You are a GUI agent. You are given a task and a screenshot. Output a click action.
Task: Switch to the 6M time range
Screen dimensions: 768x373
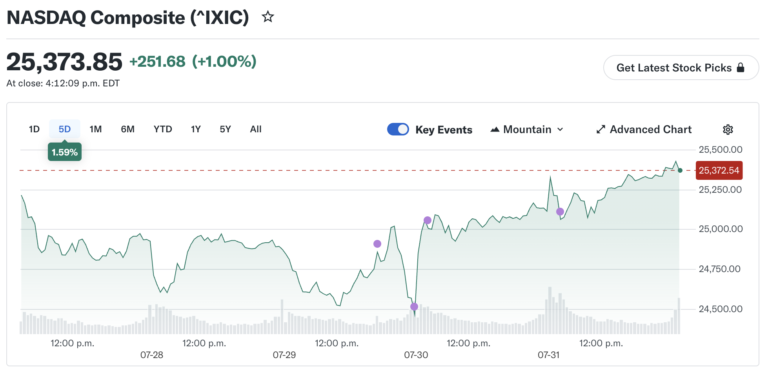pos(127,129)
